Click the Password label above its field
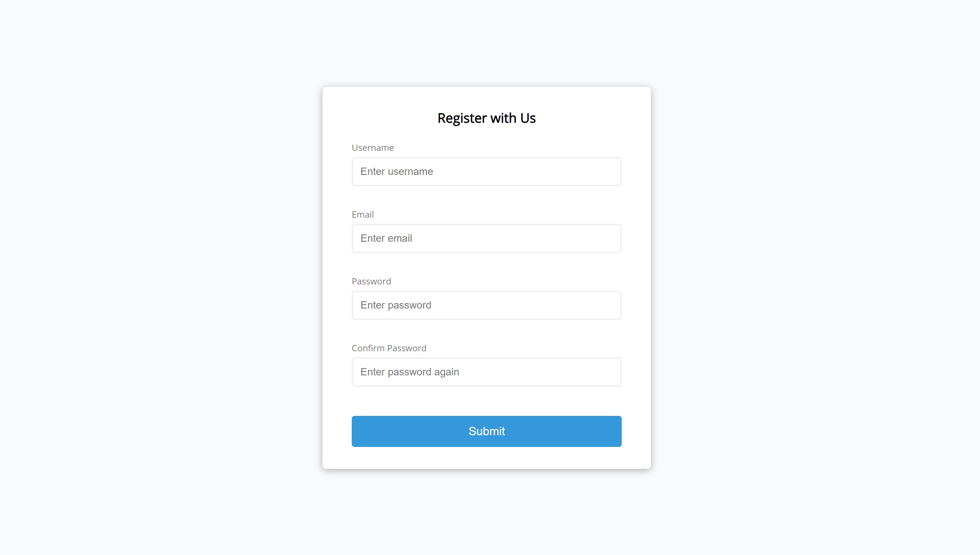This screenshot has width=980, height=555. click(x=371, y=281)
